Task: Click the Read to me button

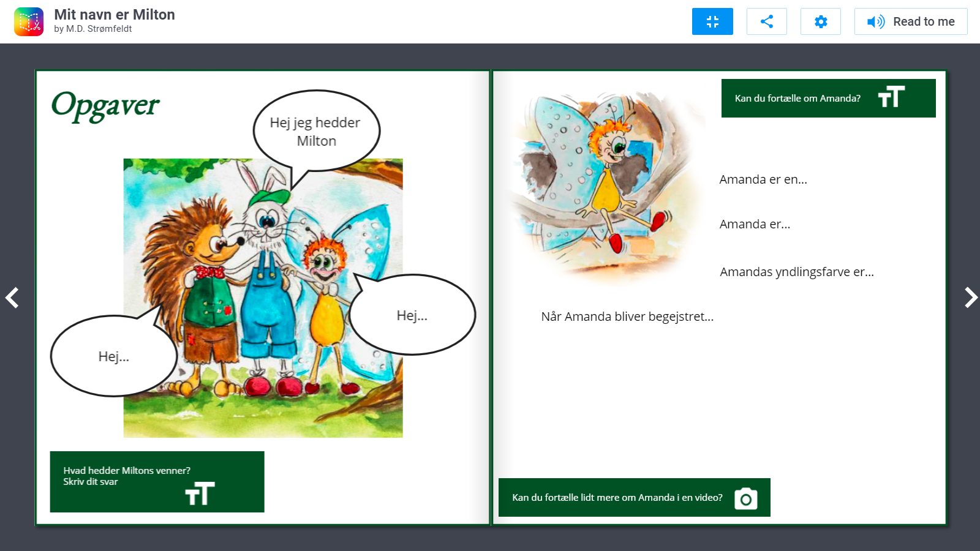Action: pyautogui.click(x=911, y=21)
